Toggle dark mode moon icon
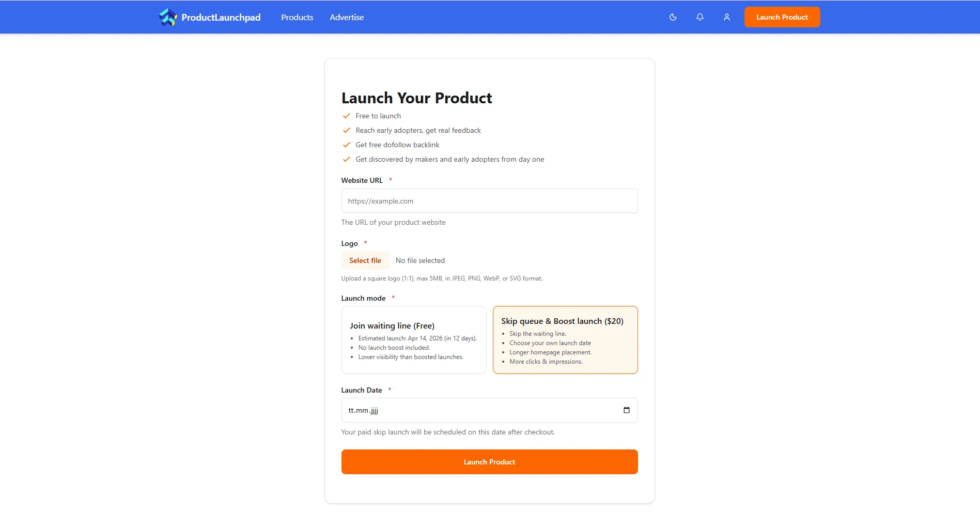 tap(673, 17)
